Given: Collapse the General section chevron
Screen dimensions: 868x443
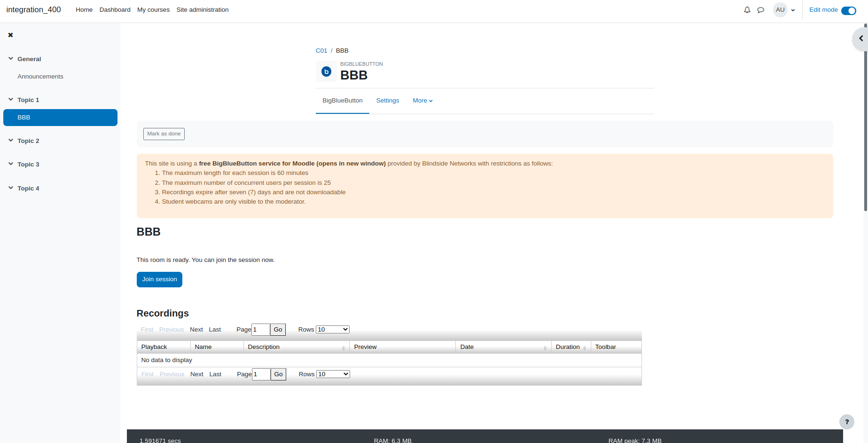Looking at the screenshot, I should 11,59.
